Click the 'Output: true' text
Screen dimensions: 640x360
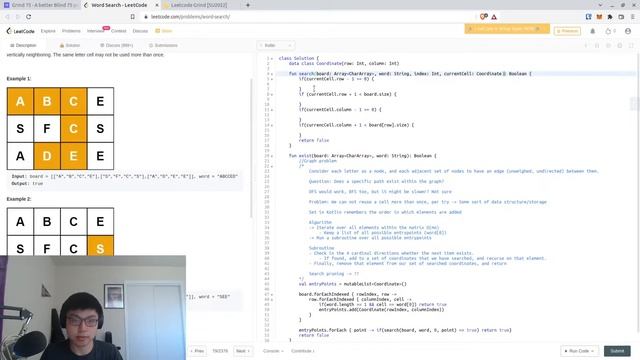point(27,184)
